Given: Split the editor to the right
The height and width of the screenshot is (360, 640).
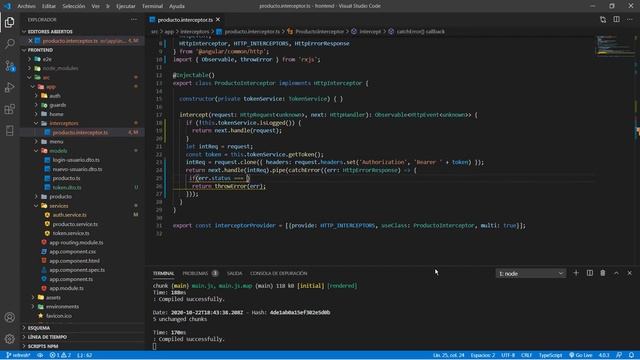Looking at the screenshot, I should [x=616, y=19].
